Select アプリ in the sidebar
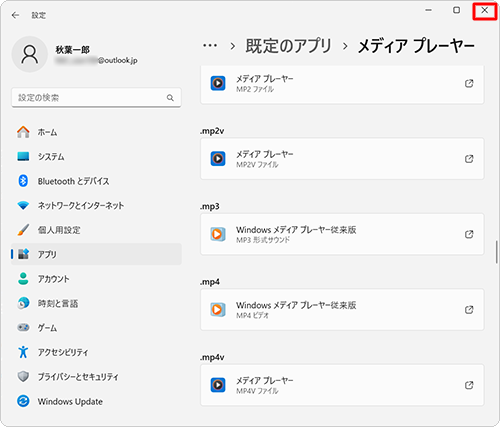500x427 pixels. point(96,254)
